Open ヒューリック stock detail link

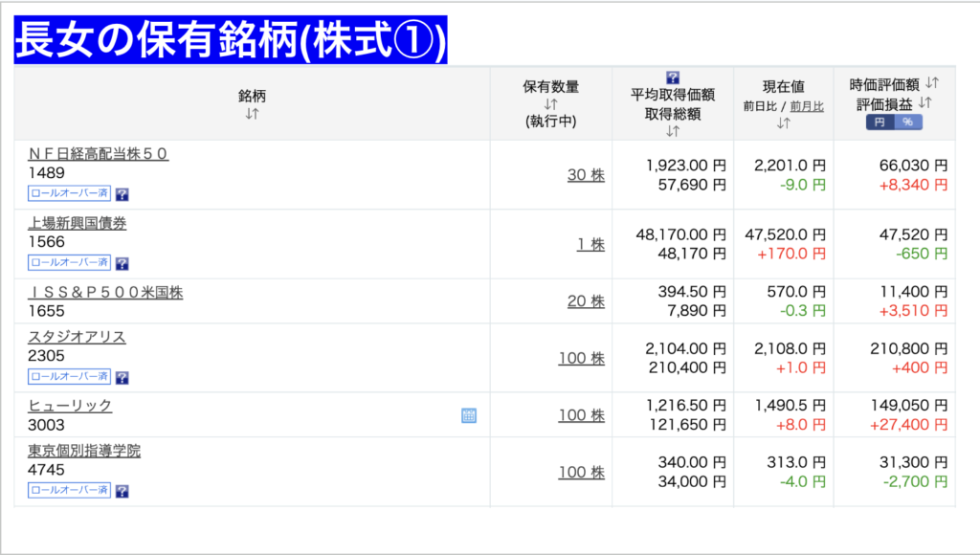coord(70,406)
